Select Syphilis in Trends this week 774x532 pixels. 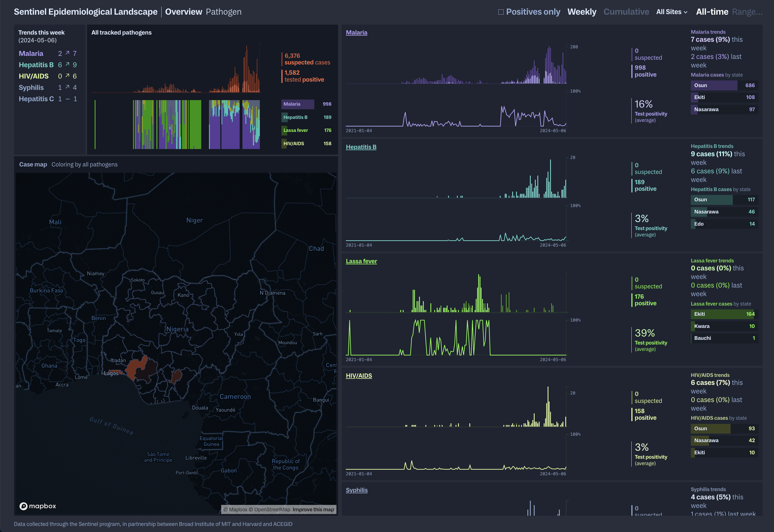tap(31, 87)
